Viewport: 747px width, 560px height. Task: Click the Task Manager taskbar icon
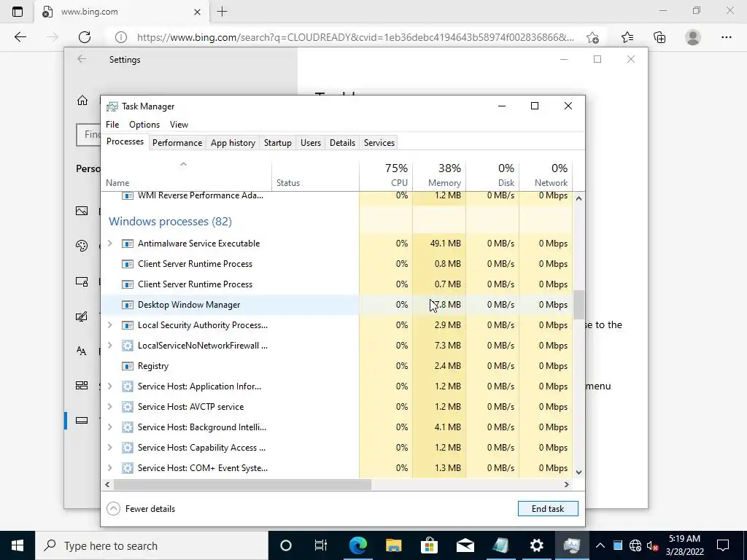click(572, 545)
